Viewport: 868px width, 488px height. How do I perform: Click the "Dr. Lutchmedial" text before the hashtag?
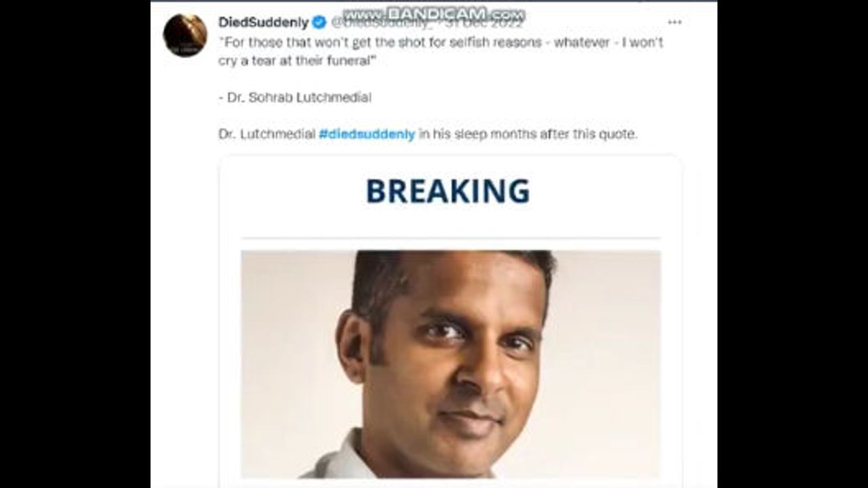[x=267, y=134]
